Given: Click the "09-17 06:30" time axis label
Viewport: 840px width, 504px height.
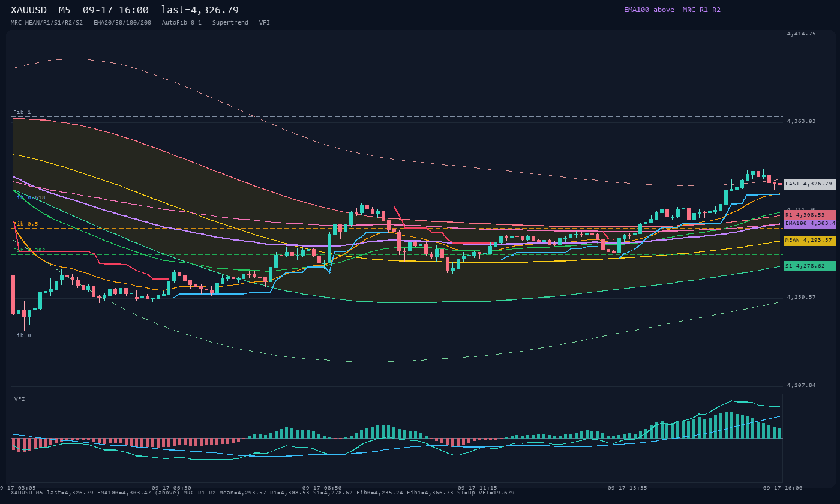Looking at the screenshot, I should point(172,488).
